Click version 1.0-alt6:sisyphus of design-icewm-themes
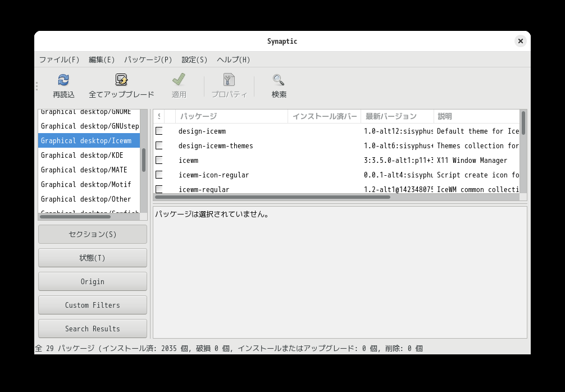The width and height of the screenshot is (565, 392). pos(398,146)
